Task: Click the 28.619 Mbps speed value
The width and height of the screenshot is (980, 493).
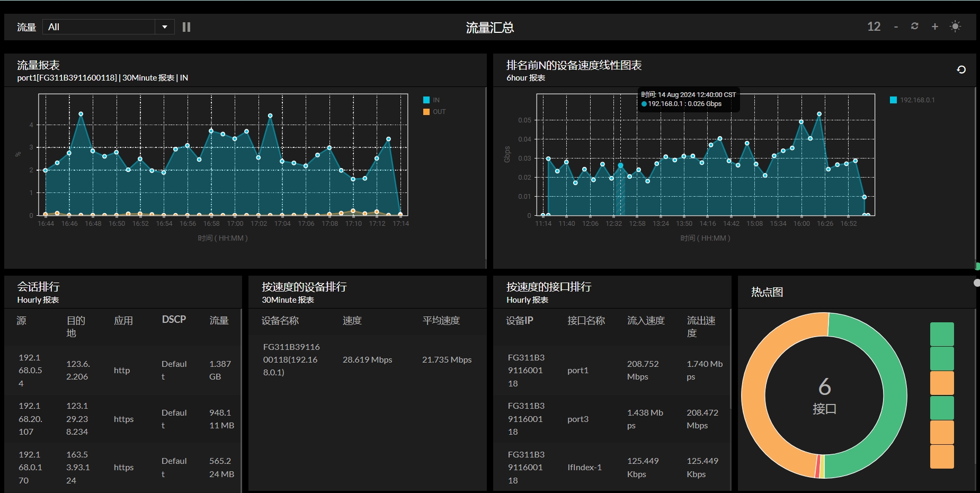Action: pyautogui.click(x=368, y=359)
